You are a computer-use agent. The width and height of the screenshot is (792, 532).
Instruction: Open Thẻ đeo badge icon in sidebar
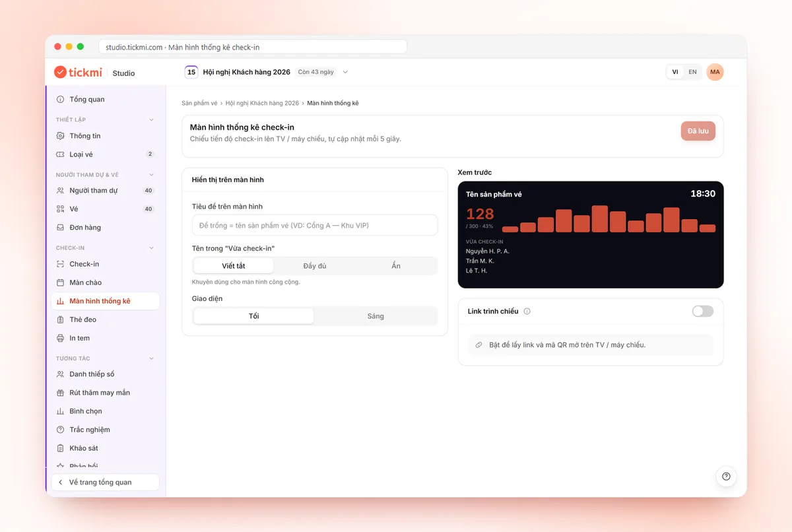tap(61, 319)
